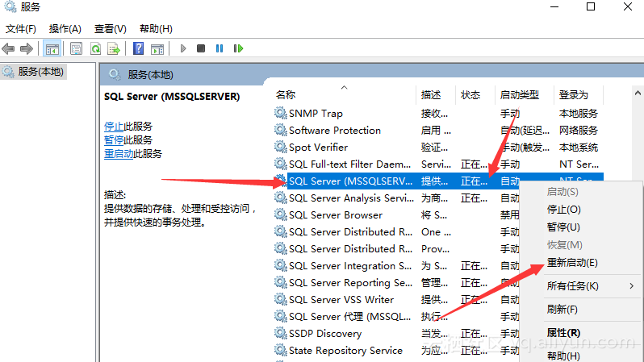The image size is (644, 362).
Task: Click the 重启动 service link
Action: 119,154
